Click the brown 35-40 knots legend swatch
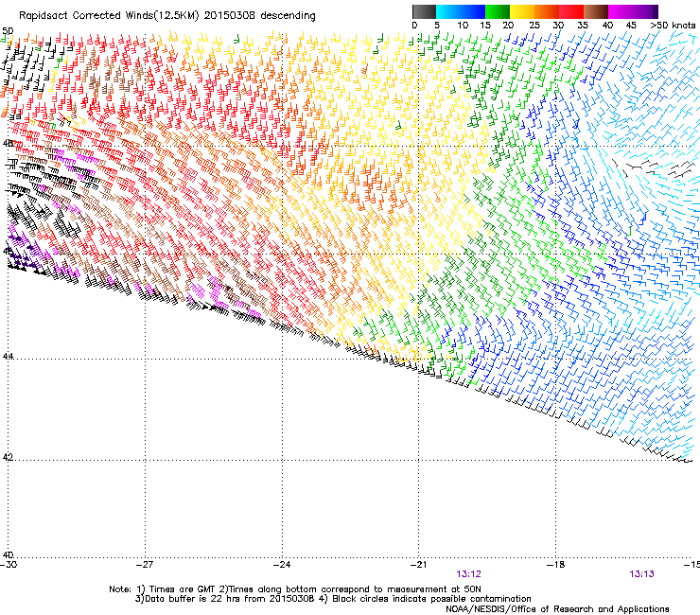Screen dimensions: 700x615 point(596,11)
